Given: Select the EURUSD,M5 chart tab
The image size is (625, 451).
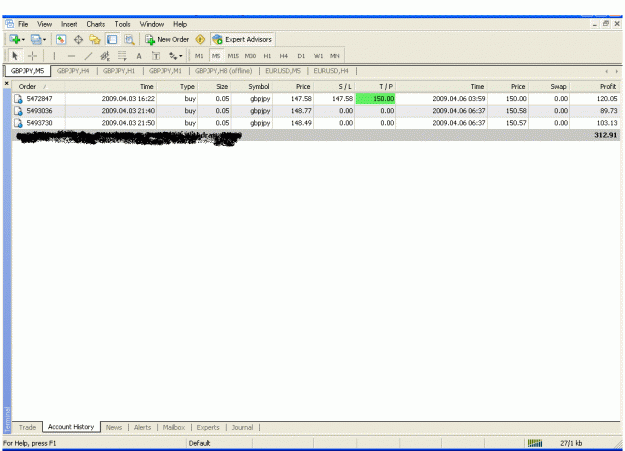Looking at the screenshot, I should point(283,71).
